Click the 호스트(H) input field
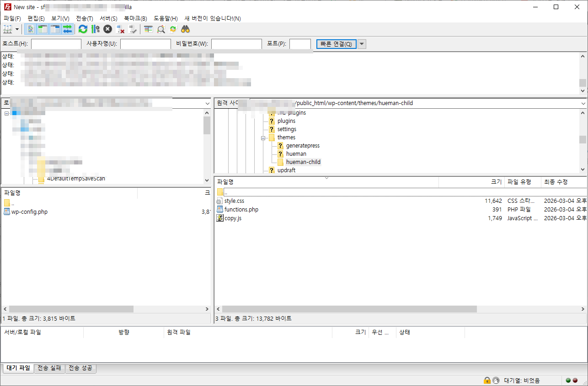 tap(56, 44)
